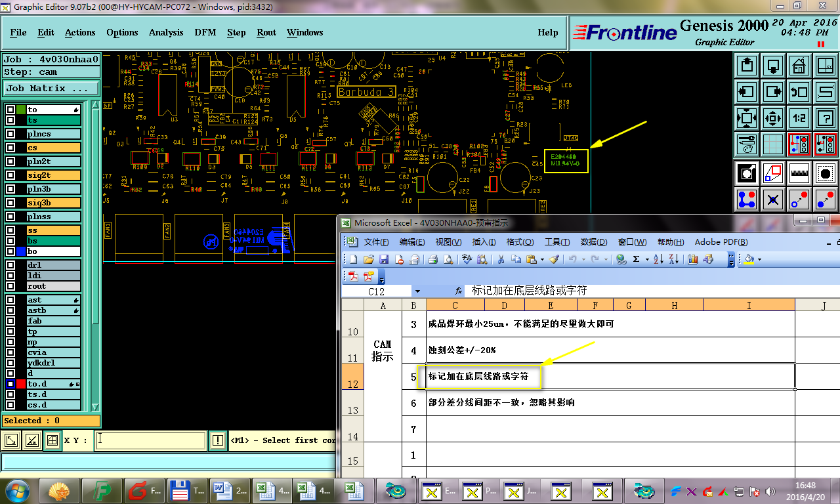Click the blue X snap icon
The width and height of the screenshot is (840, 504).
click(x=773, y=199)
